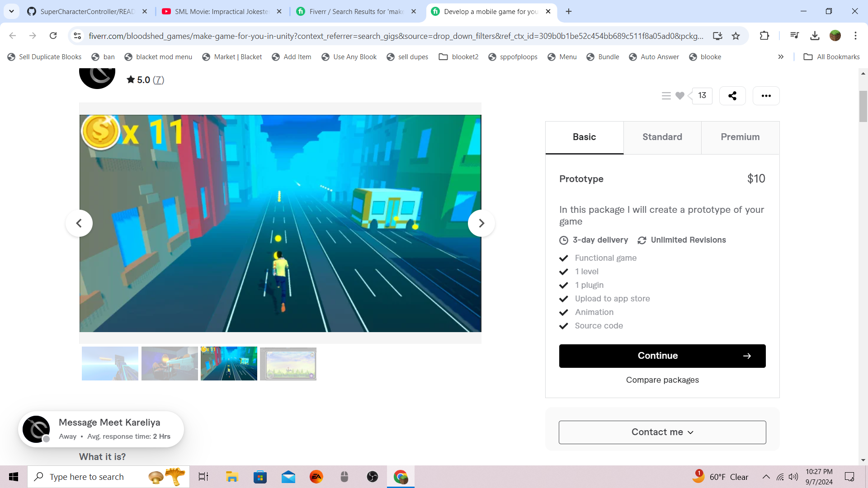Open Chrome extensions puzzle icon
868x488 pixels.
764,36
